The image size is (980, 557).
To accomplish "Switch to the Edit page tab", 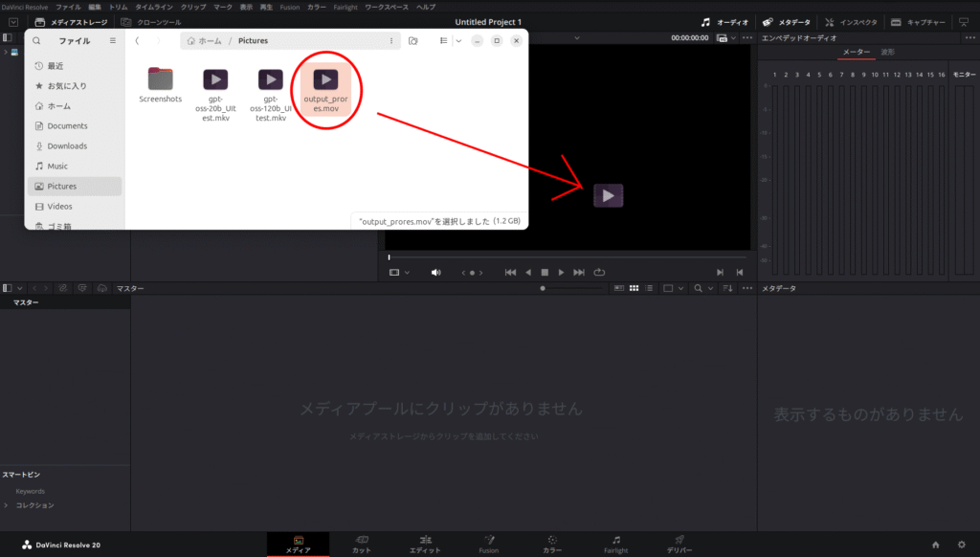I will click(425, 544).
